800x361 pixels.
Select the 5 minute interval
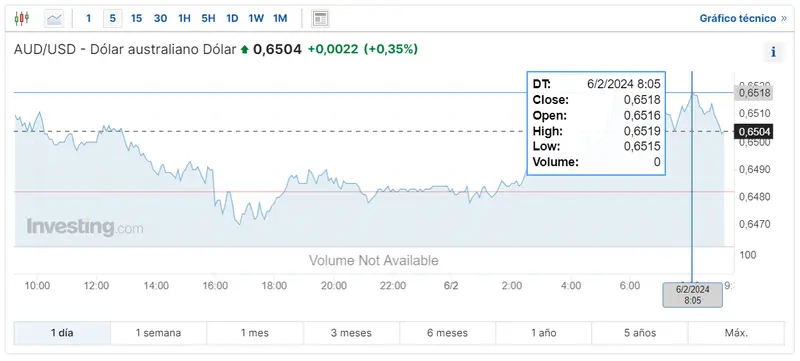(112, 19)
